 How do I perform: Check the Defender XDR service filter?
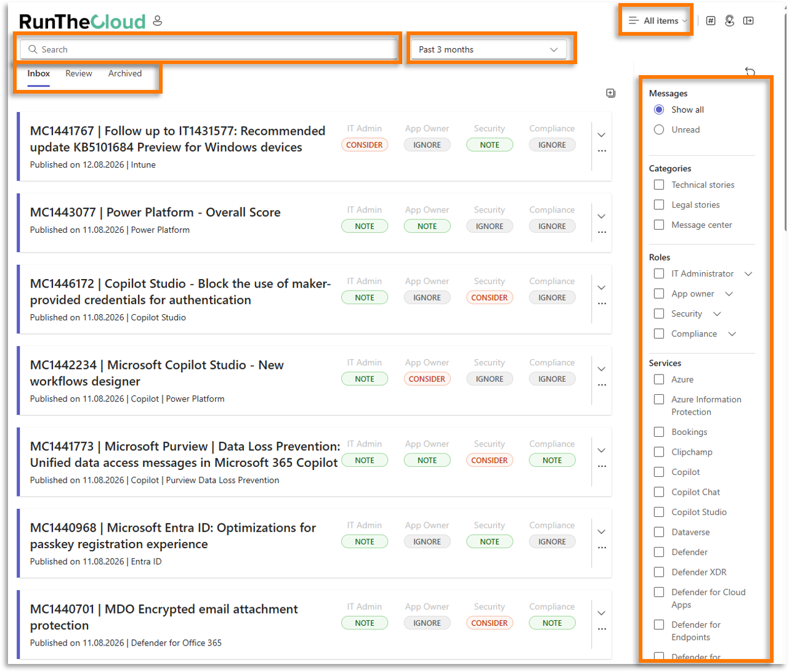tap(659, 572)
